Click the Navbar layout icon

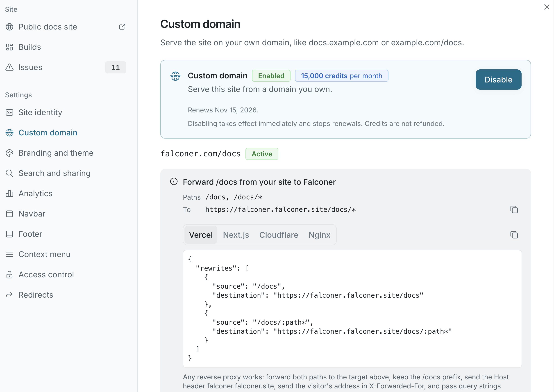coord(9,214)
